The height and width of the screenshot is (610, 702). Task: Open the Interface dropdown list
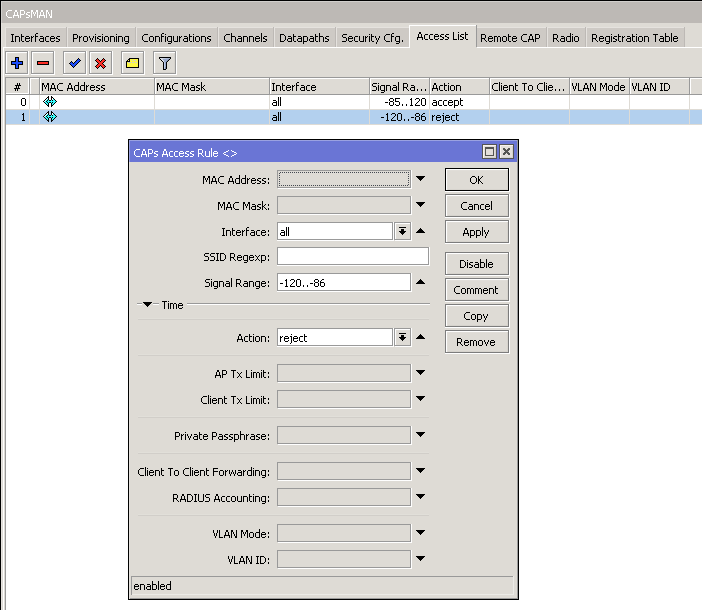tap(402, 232)
